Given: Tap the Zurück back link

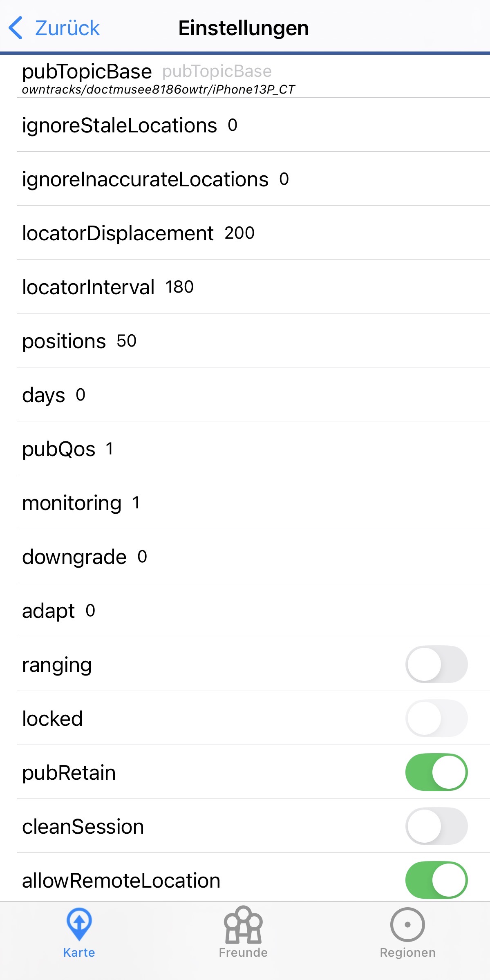Looking at the screenshot, I should coord(67,28).
